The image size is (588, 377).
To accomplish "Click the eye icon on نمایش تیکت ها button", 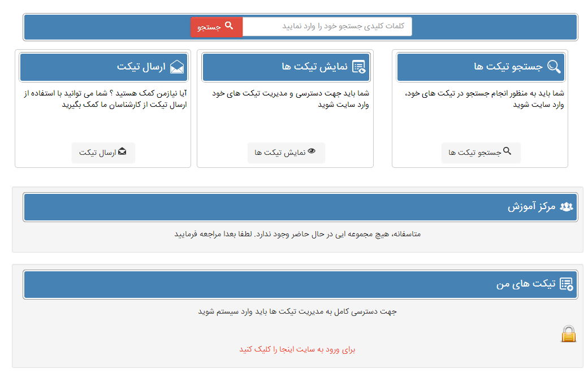I will point(312,151).
